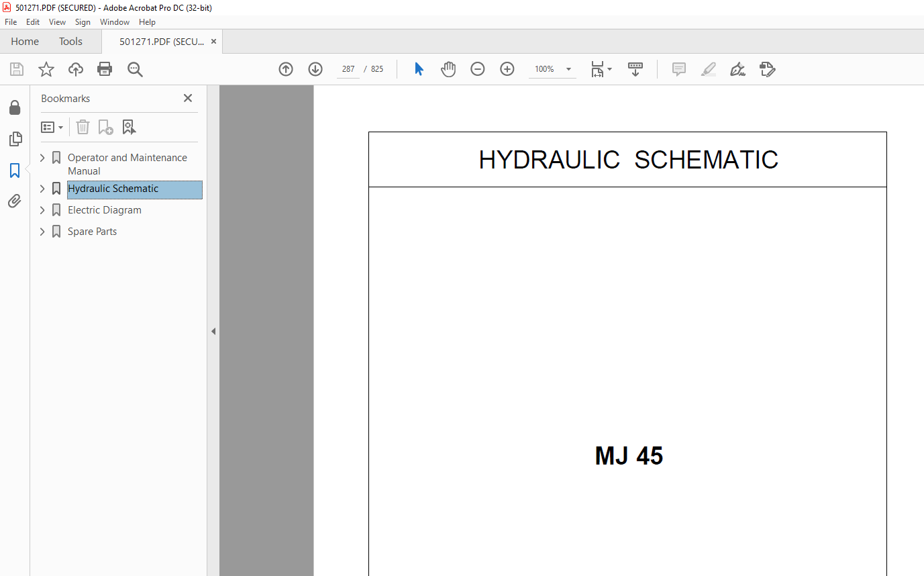924x576 pixels.
Task: Toggle scrolling read mode icon
Action: tap(635, 69)
